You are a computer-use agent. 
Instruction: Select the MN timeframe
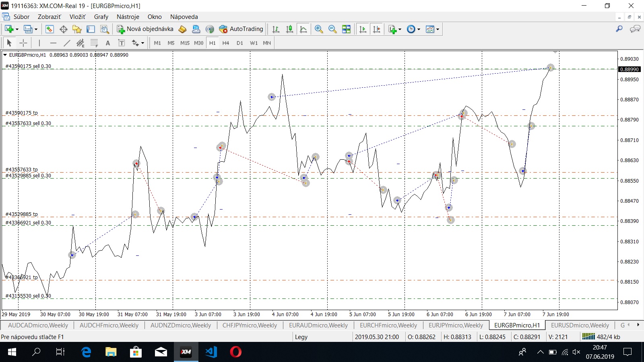(x=267, y=43)
